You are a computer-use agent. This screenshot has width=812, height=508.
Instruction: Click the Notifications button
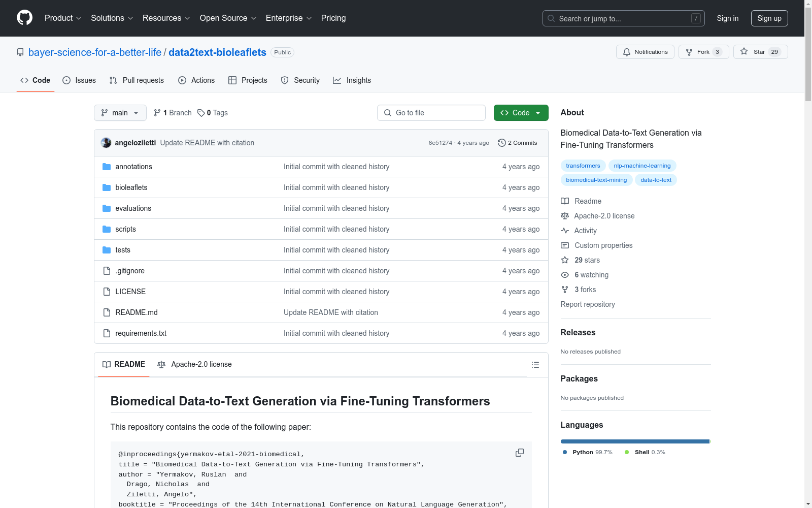pos(645,52)
